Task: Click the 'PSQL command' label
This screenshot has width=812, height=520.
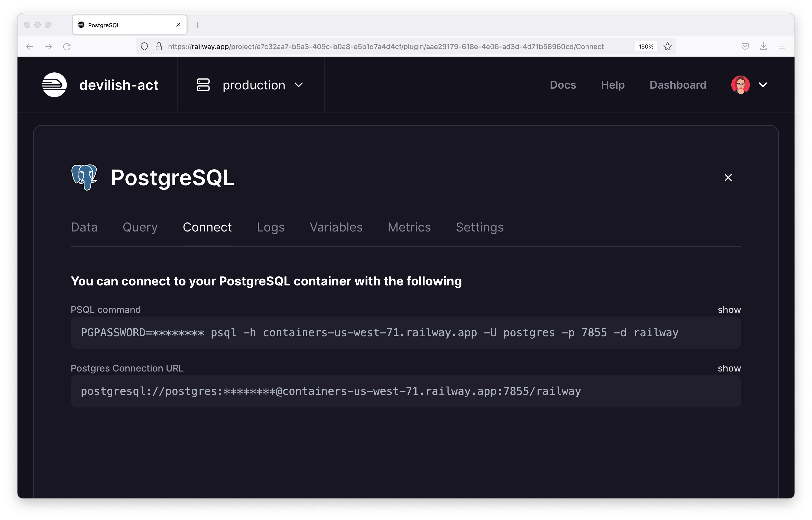Action: pos(106,310)
